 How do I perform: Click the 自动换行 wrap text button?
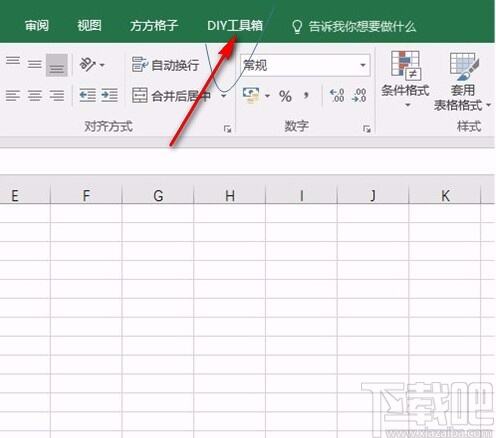click(165, 65)
